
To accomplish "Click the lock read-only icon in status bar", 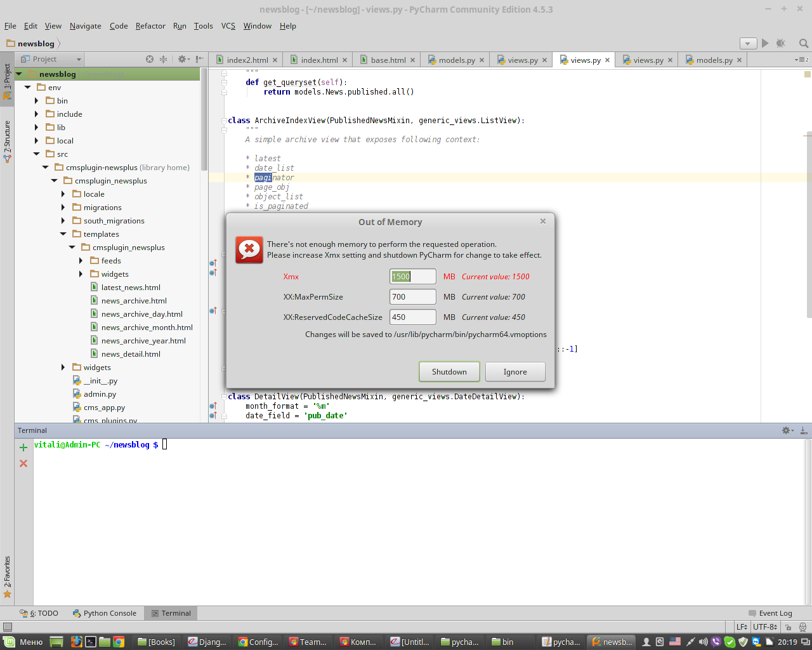I will [x=787, y=627].
